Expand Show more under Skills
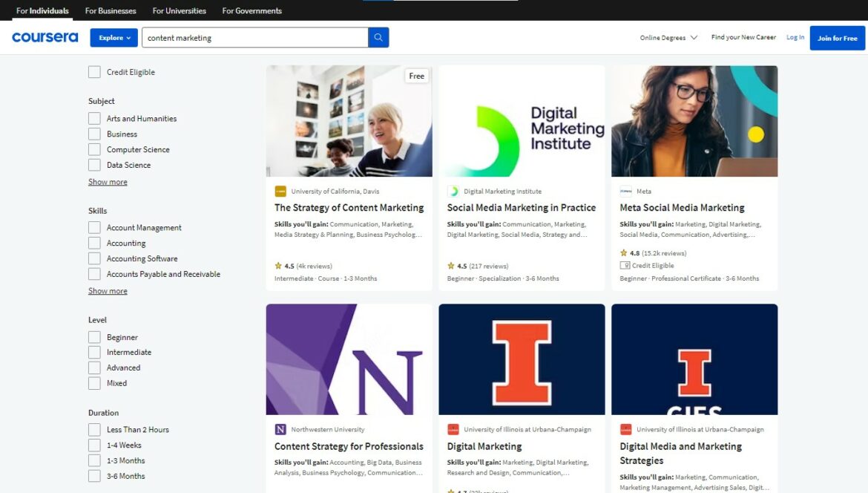 pyautogui.click(x=108, y=291)
